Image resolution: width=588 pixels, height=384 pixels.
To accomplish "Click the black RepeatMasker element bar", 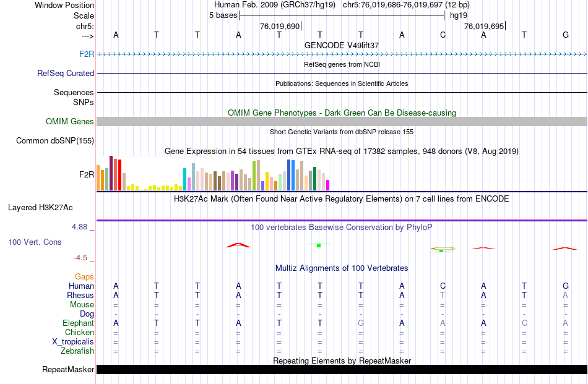I will (x=342, y=369).
